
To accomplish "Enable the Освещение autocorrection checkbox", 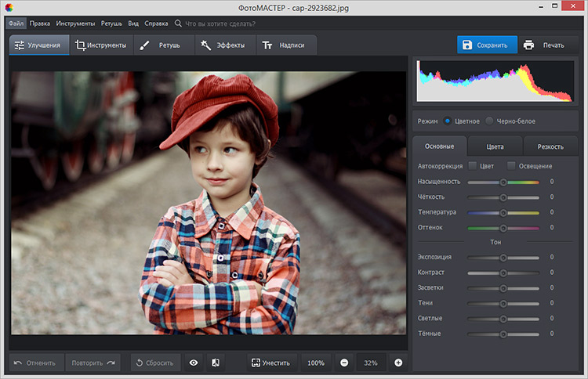I will point(511,166).
